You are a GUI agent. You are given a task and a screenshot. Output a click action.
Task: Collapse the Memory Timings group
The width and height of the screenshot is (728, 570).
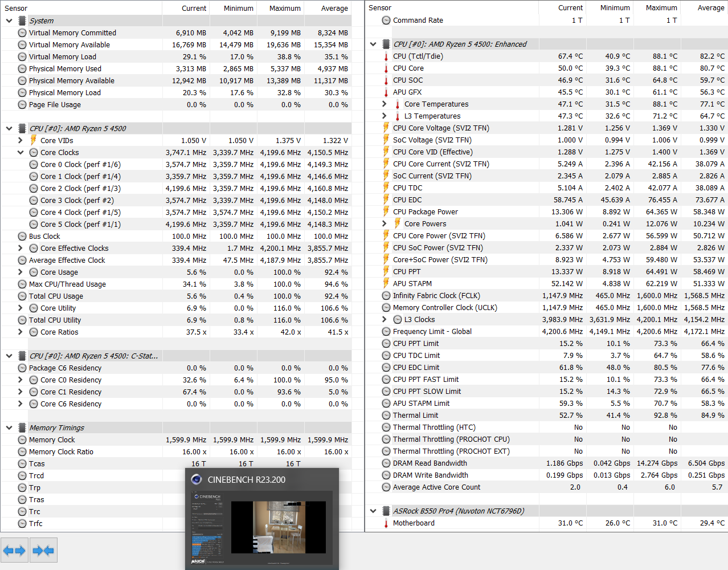pos(9,427)
